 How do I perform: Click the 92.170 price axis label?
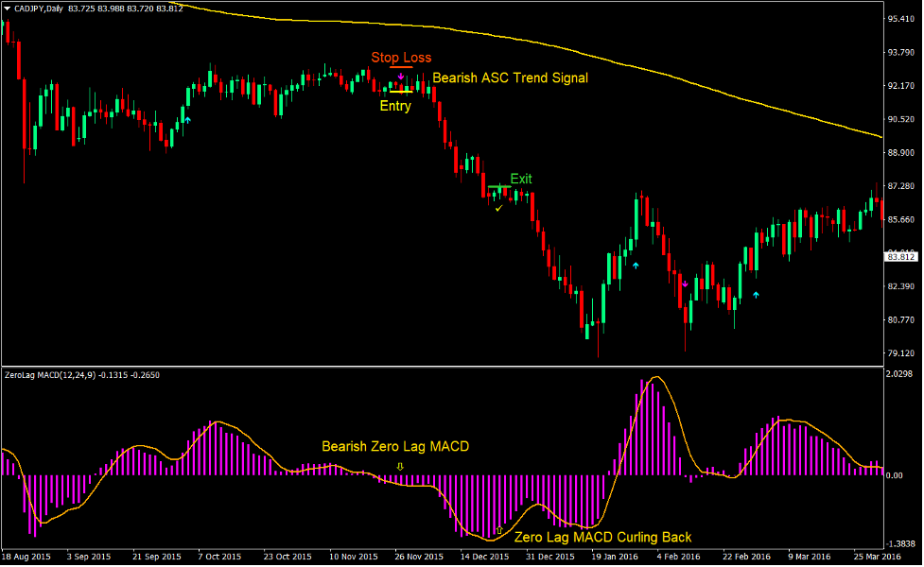[x=901, y=86]
